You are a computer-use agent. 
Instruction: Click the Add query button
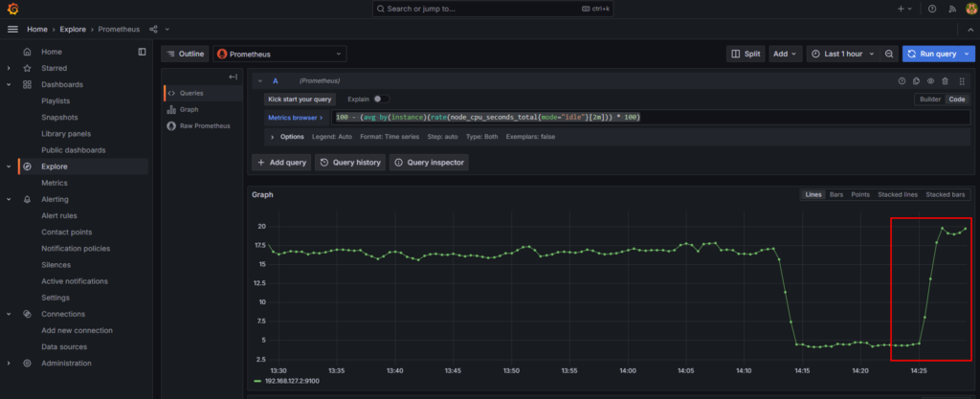281,163
